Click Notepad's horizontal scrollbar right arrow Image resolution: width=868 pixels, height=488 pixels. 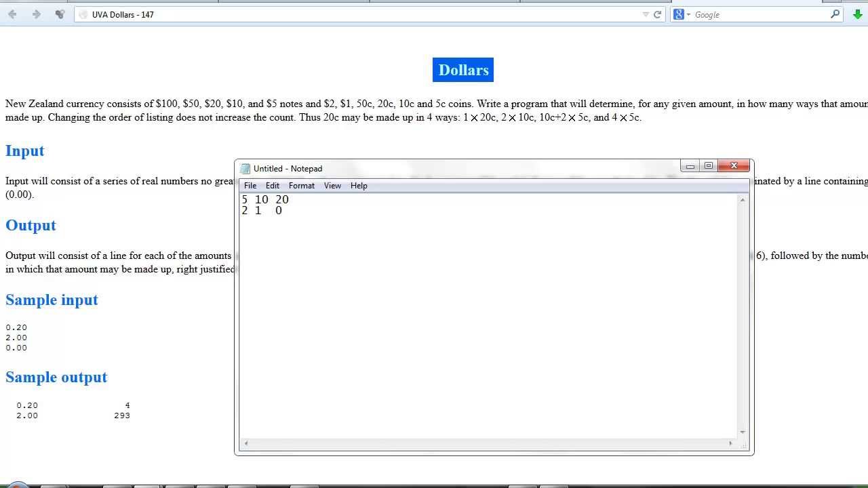pyautogui.click(x=731, y=443)
